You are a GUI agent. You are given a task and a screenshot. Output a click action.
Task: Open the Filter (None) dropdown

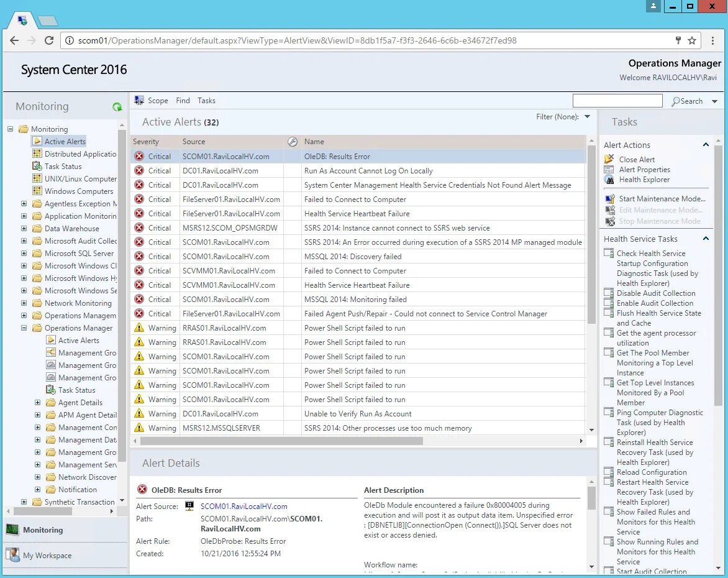coord(588,117)
